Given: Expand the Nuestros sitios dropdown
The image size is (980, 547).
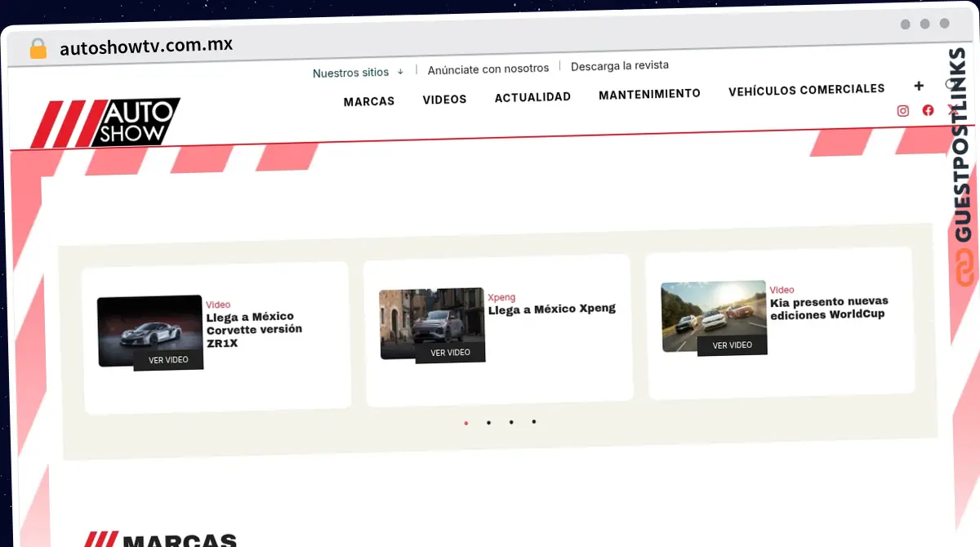Looking at the screenshot, I should pos(358,73).
